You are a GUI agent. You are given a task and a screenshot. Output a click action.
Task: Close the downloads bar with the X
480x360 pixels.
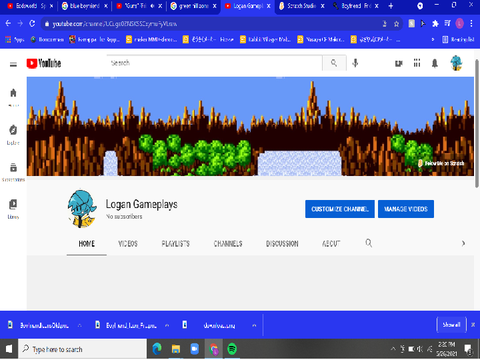point(473,325)
